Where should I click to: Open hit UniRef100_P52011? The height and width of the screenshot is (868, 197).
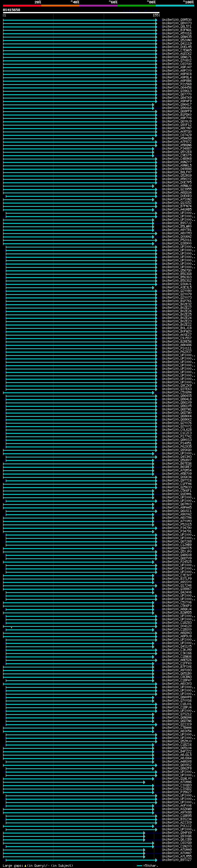pos(176,240)
